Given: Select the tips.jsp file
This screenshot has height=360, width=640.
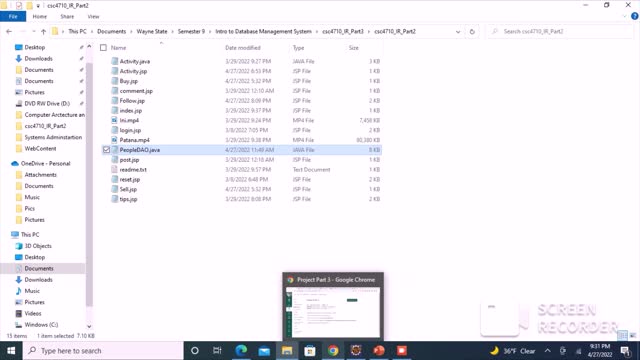Looking at the screenshot, I should (x=128, y=199).
